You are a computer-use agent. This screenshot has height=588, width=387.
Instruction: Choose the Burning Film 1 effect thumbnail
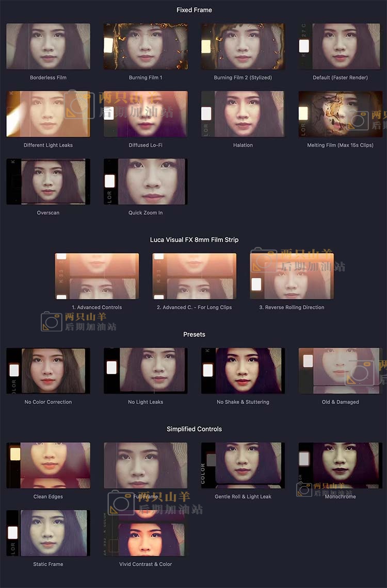pyautogui.click(x=146, y=46)
